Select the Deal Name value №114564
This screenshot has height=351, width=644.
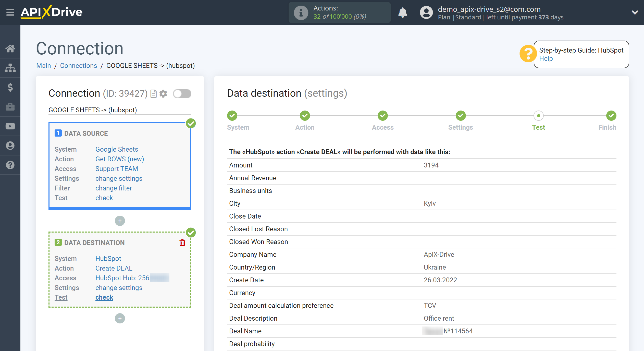point(458,331)
